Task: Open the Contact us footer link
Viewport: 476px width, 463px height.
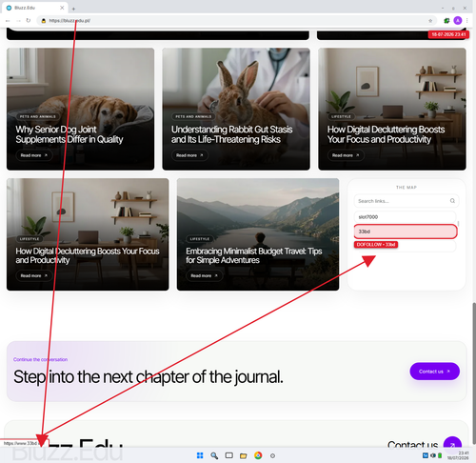Action: 412,444
